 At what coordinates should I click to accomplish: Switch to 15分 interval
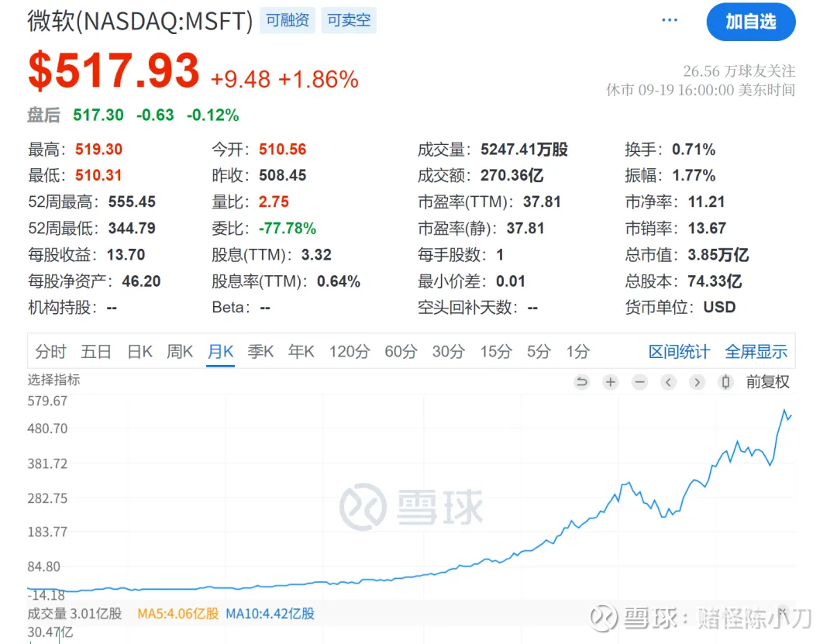coord(496,351)
